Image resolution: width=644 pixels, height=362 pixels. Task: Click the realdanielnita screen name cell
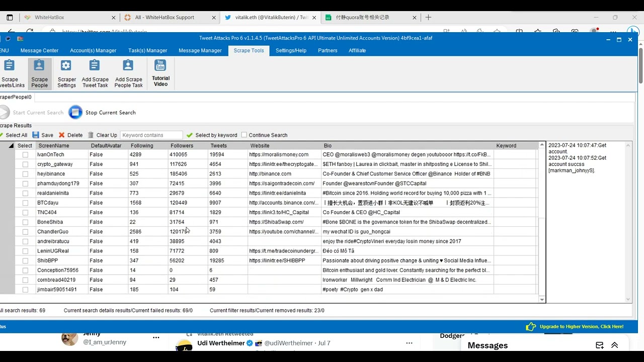[62, 193]
